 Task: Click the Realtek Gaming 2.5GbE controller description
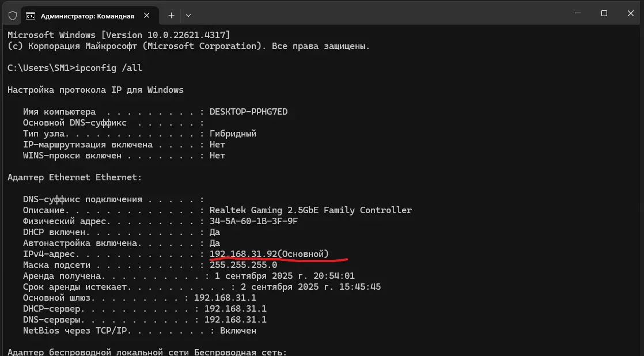coord(310,210)
